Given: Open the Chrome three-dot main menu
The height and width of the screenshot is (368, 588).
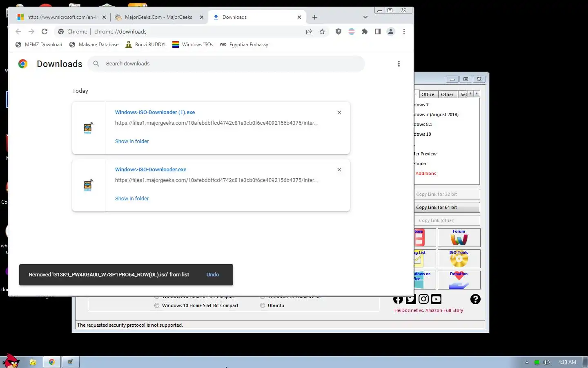Looking at the screenshot, I should coord(404,31).
